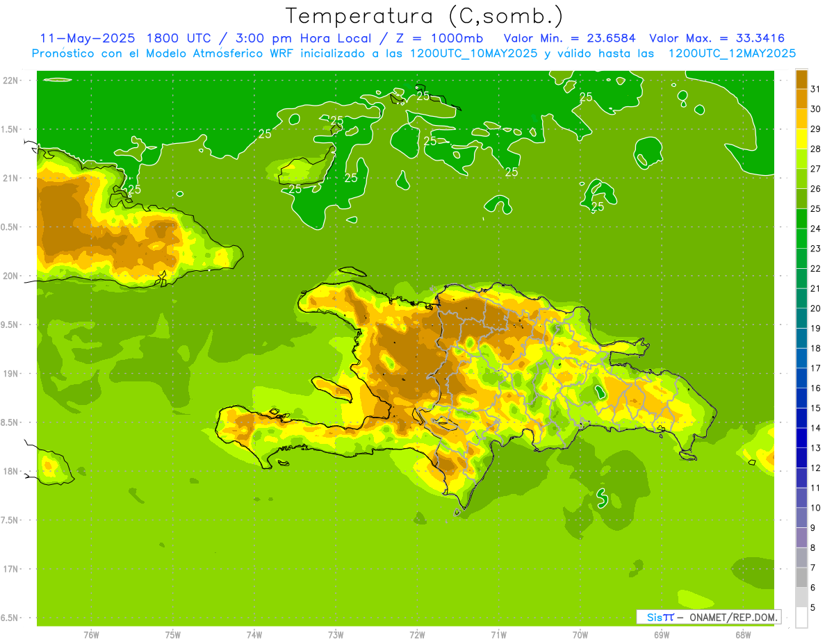Click legend value '16' on the colorbar
Image resolution: width=834 pixels, height=644 pixels.
pos(815,388)
